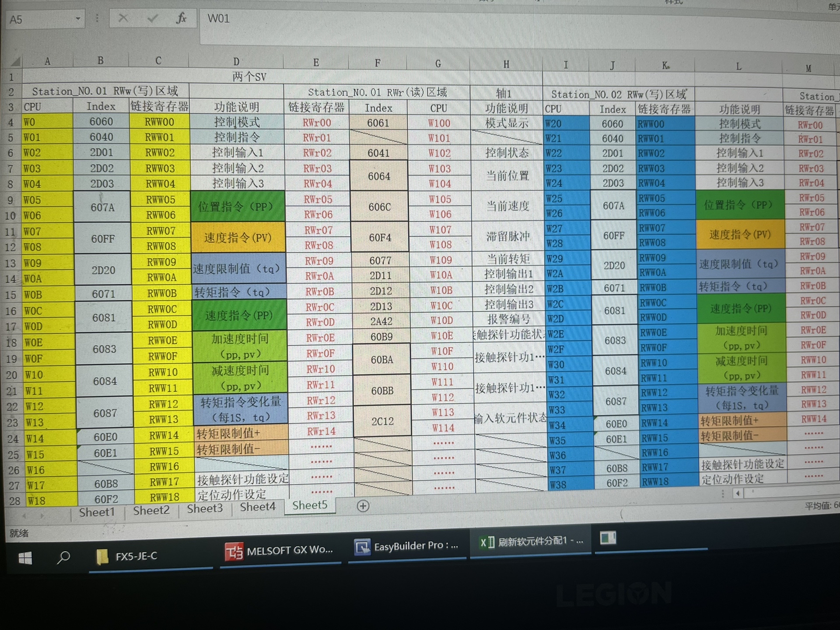Click the Insert Function fx icon
Viewport: 840px width, 630px height.
[181, 18]
